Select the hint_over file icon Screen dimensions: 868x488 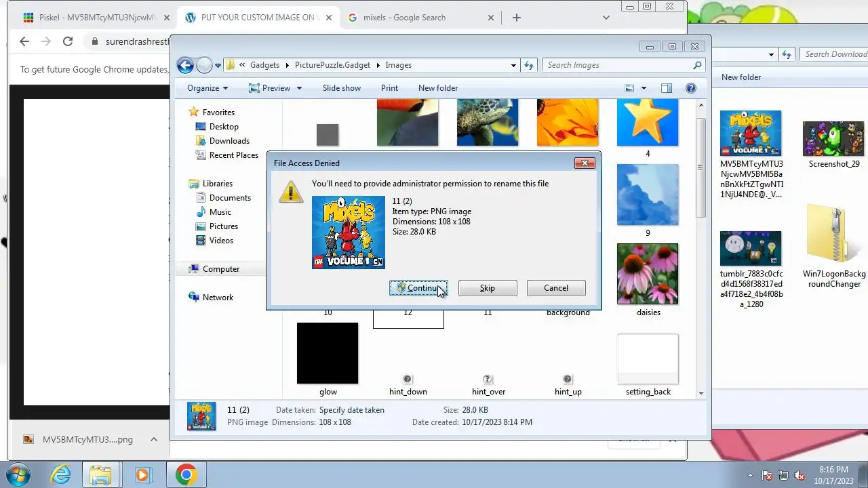click(488, 380)
